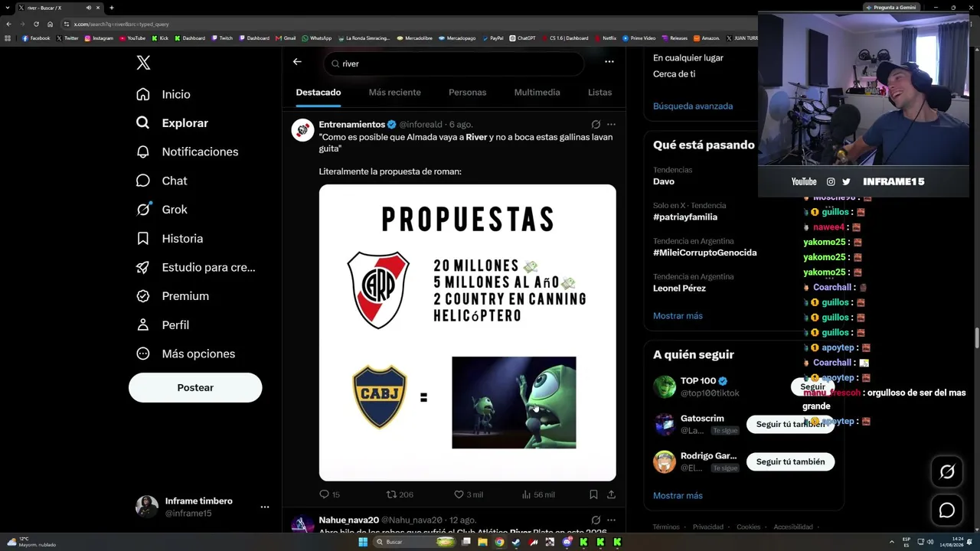This screenshot has height=551, width=980.
Task: Open Notificaciones in the sidebar
Action: (x=187, y=152)
